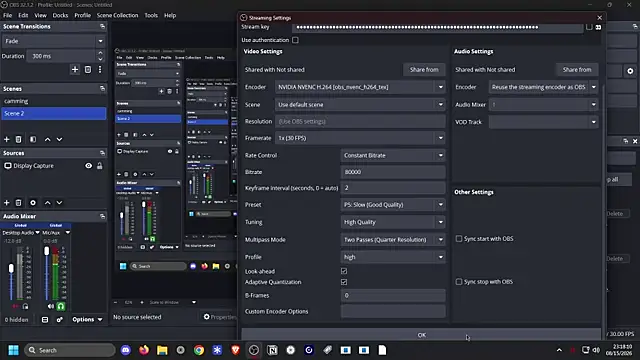The width and height of the screenshot is (640, 360).
Task: Open the audio Encoder dropdown
Action: tap(544, 87)
